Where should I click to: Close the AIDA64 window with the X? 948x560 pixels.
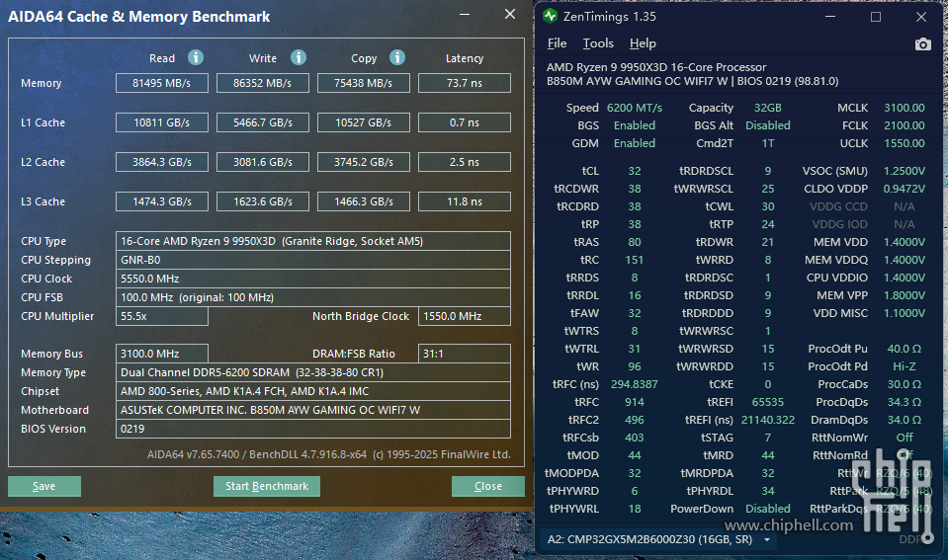coord(510,15)
